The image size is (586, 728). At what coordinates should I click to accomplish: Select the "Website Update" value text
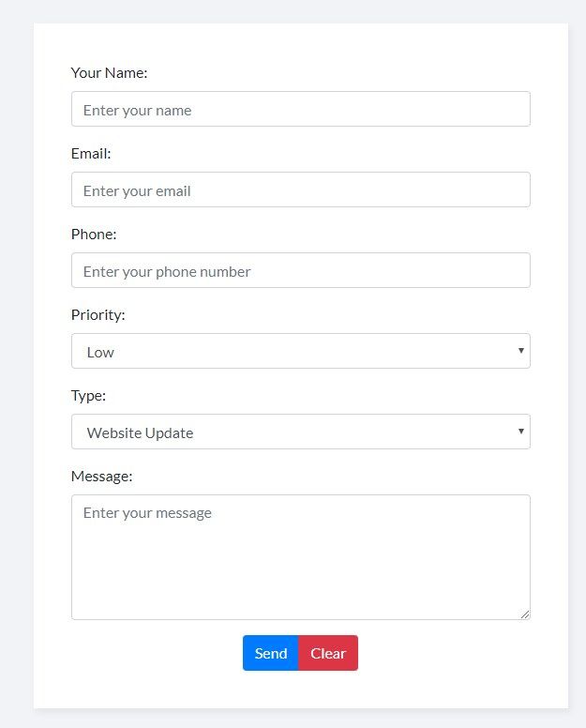click(140, 433)
